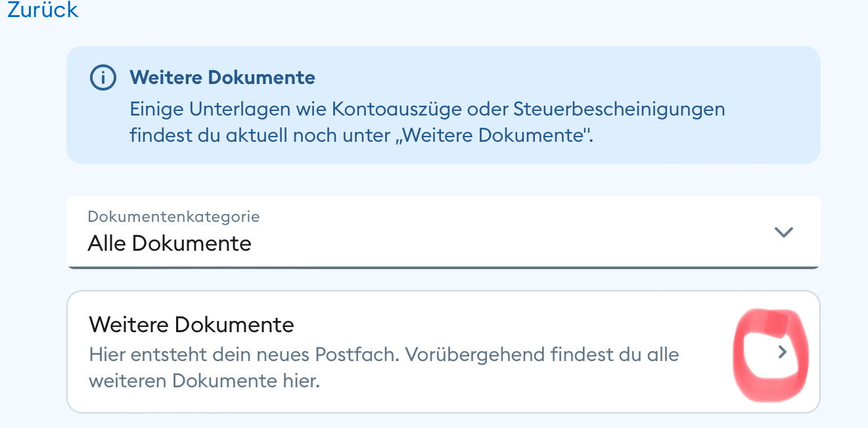Click the word Steuerbescheinigungen in the banner

pyautogui.click(x=620, y=108)
